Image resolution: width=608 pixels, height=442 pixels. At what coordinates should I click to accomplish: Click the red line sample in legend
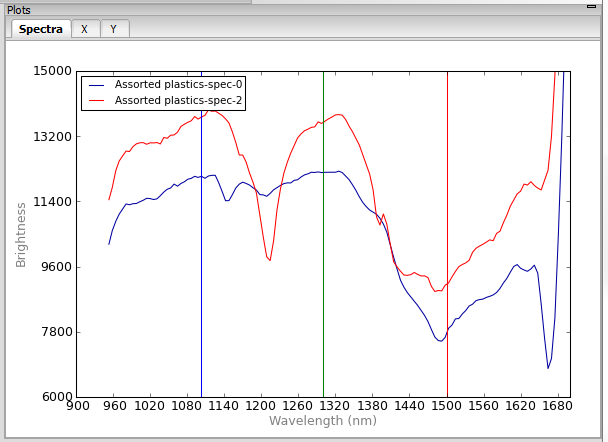click(x=97, y=101)
